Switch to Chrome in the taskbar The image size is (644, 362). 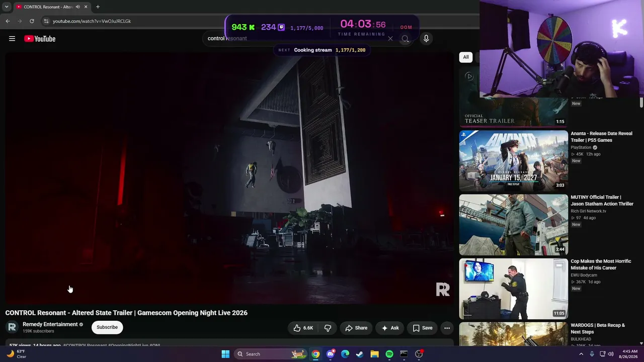click(315, 354)
